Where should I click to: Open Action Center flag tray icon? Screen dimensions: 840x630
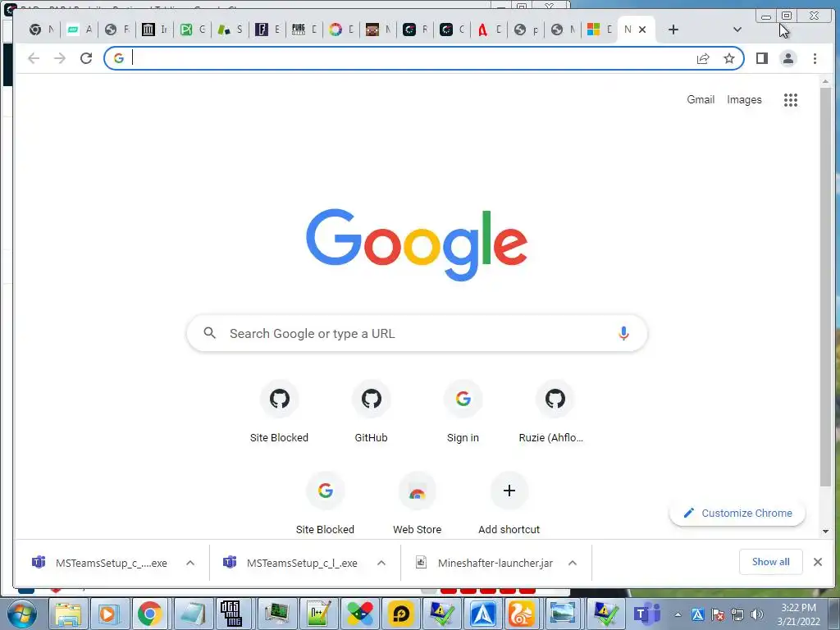click(718, 614)
